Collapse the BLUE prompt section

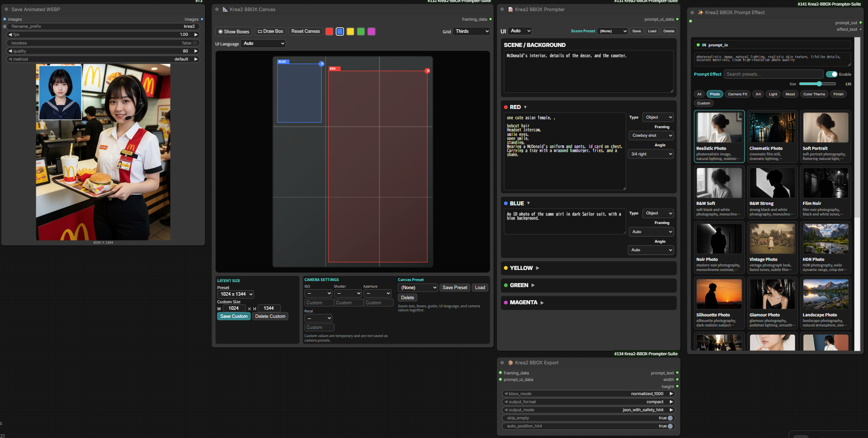528,203
